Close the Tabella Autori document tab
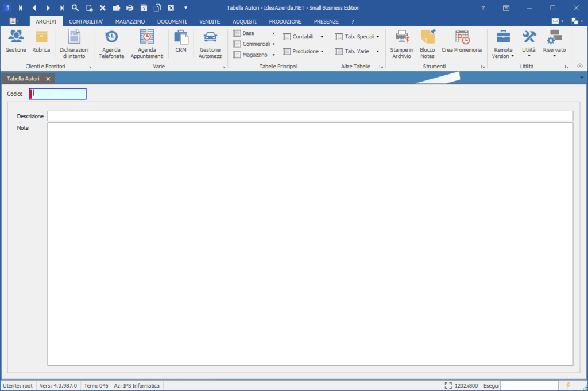The width and height of the screenshot is (588, 391). pos(48,79)
